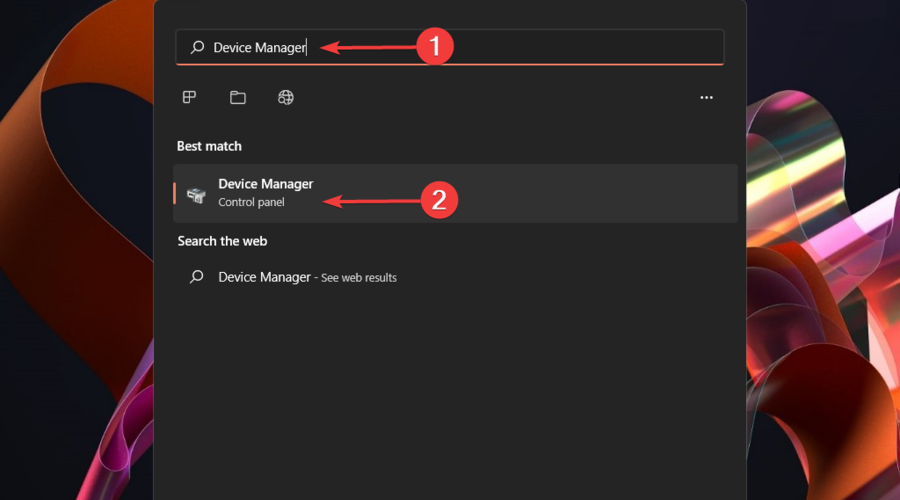900x500 pixels.
Task: Click empty area below the web results
Action: coord(450,400)
